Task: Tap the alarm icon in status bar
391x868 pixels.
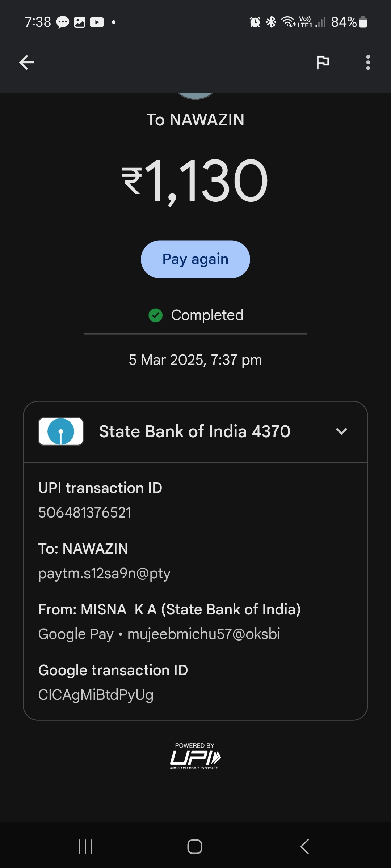Action: (255, 22)
